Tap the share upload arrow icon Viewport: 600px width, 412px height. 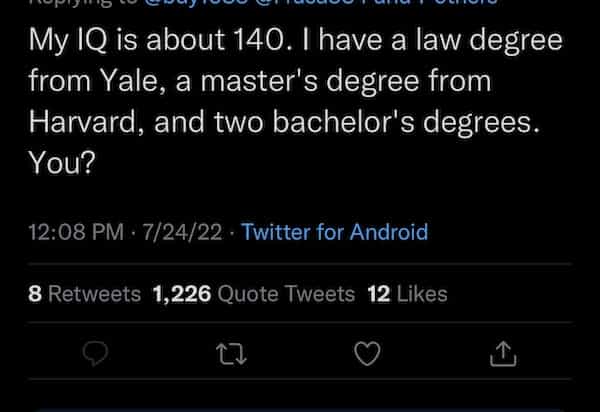pos(503,351)
